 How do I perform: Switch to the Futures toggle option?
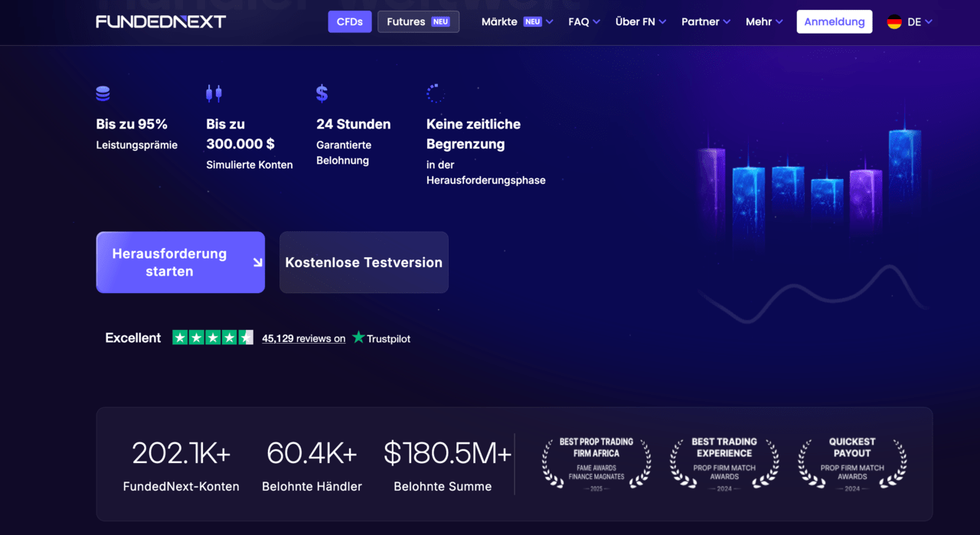418,21
